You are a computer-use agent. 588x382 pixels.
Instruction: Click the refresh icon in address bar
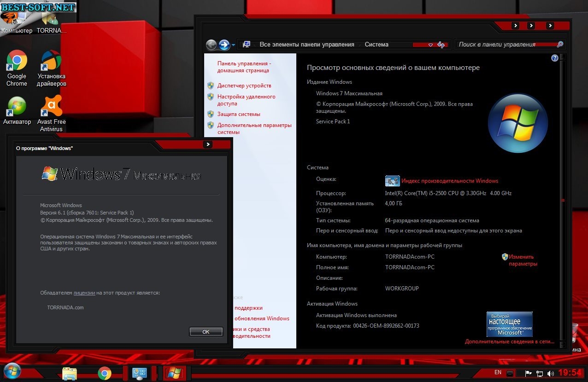441,45
